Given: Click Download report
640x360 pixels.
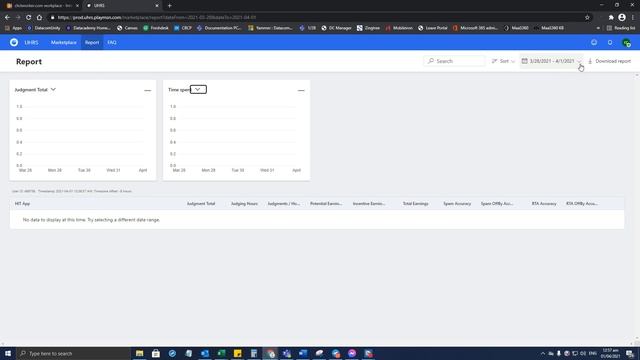Looking at the screenshot, I should (609, 61).
